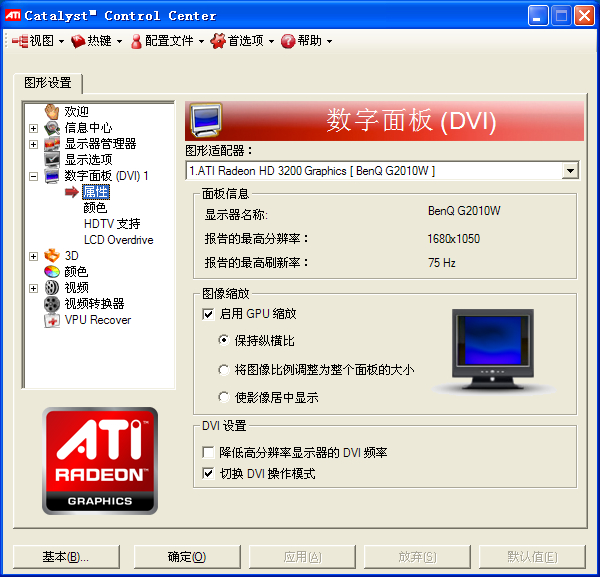Click the 显示器管理器 icon
This screenshot has width=600, height=577.
click(52, 144)
